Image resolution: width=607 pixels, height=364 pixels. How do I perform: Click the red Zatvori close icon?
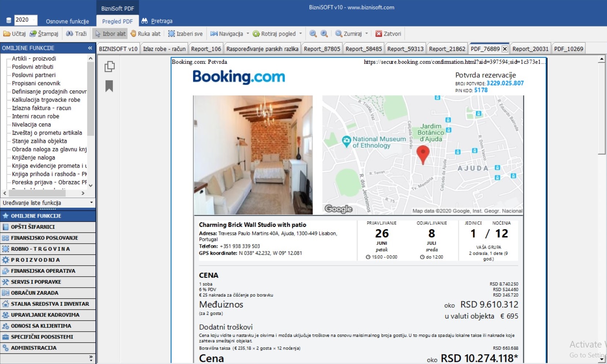click(x=379, y=34)
